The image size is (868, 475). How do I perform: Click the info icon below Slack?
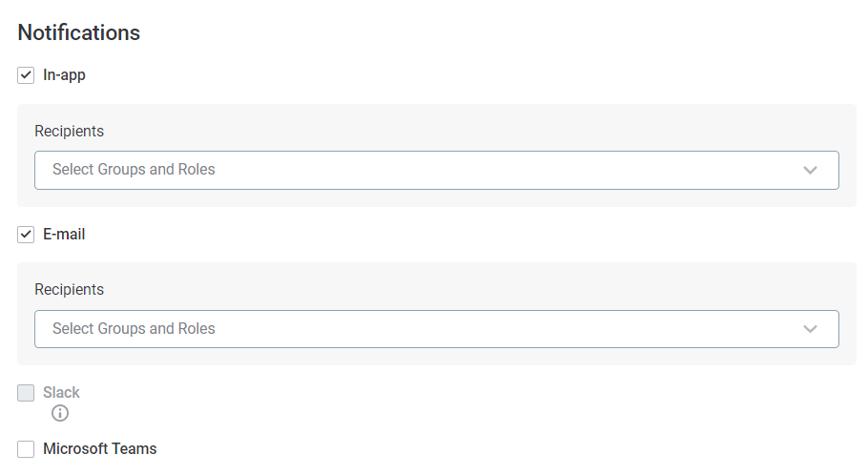[60, 413]
